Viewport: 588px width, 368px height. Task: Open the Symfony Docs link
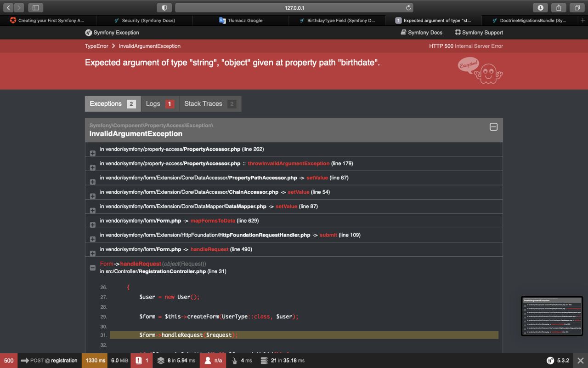tap(421, 32)
